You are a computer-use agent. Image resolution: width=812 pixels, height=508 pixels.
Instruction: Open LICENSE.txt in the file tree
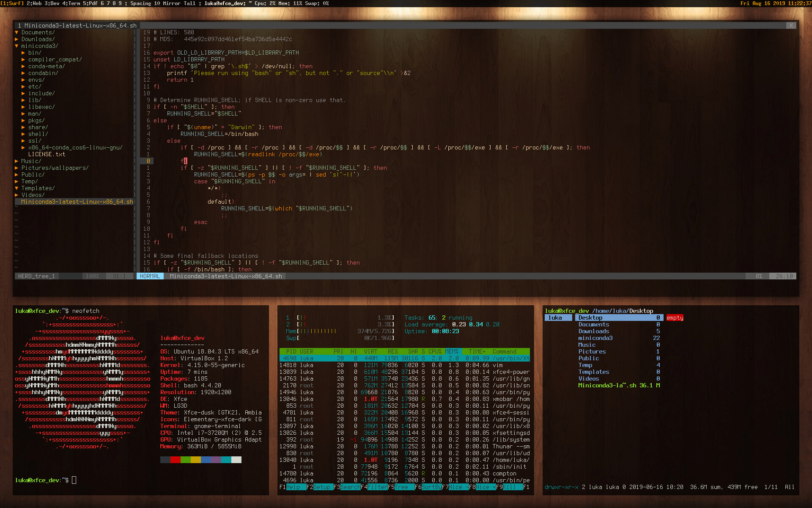point(47,154)
